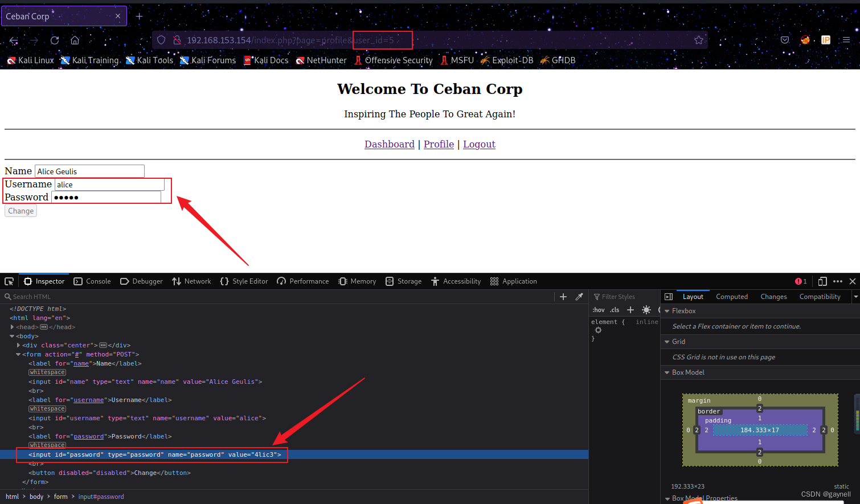
Task: Open the Compatibility sidebar tab
Action: [x=820, y=297]
